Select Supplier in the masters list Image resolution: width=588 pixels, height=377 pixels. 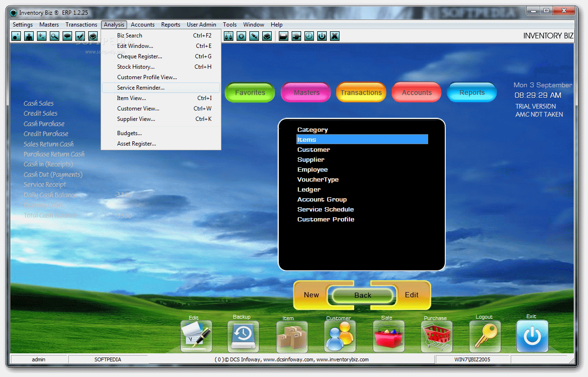362,159
